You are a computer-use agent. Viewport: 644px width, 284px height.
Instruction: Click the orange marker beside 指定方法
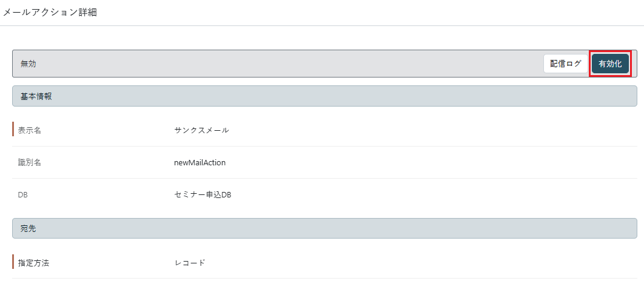click(13, 262)
